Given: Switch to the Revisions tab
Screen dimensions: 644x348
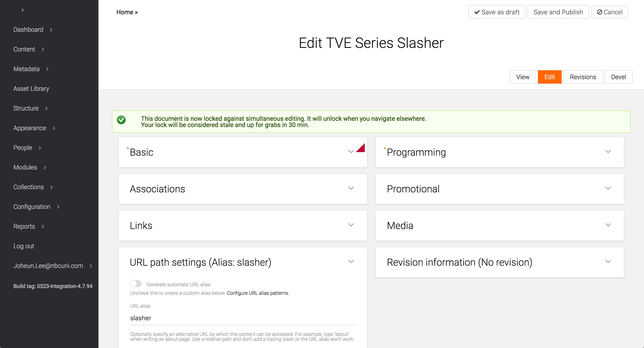Looking at the screenshot, I should coord(582,77).
